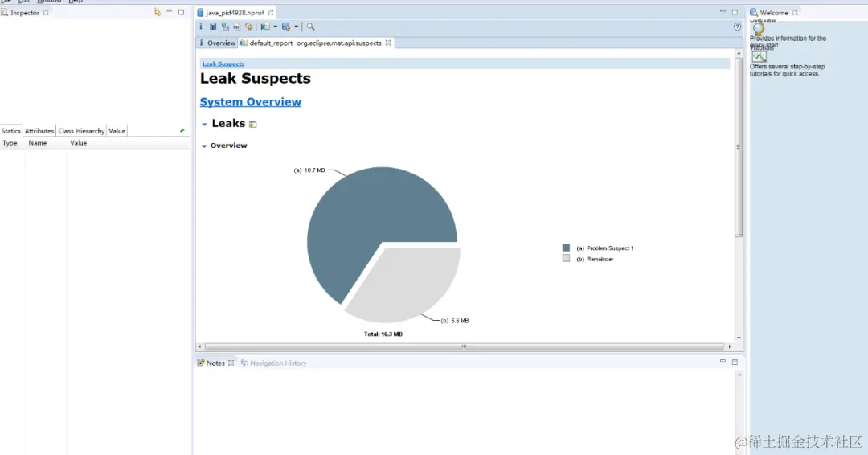Close the Welcome view tab
The image size is (868, 455).
tap(795, 12)
